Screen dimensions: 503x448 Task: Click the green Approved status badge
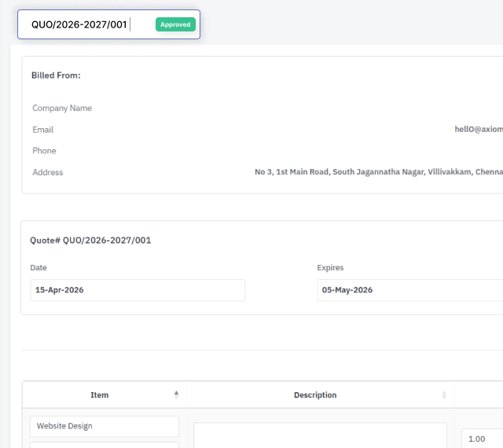tap(175, 24)
